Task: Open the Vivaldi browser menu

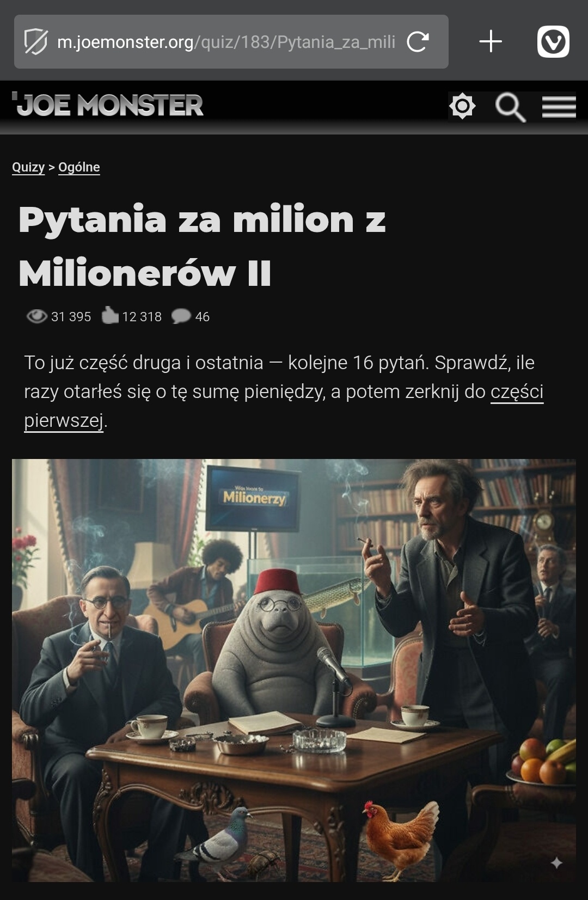Action: point(553,41)
